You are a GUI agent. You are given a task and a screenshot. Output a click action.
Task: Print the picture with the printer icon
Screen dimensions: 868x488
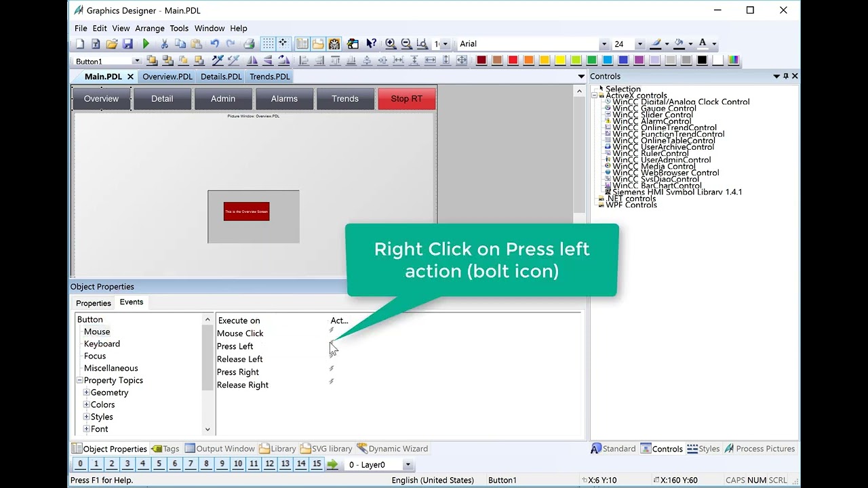click(249, 44)
